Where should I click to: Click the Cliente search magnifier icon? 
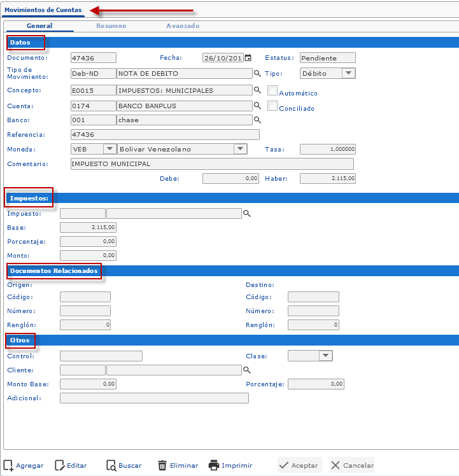coord(247,370)
